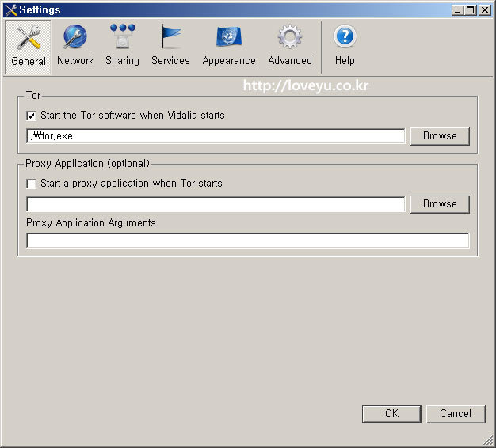Click the Settings title bar wrench icon
The image size is (496, 448).
(x=11, y=10)
